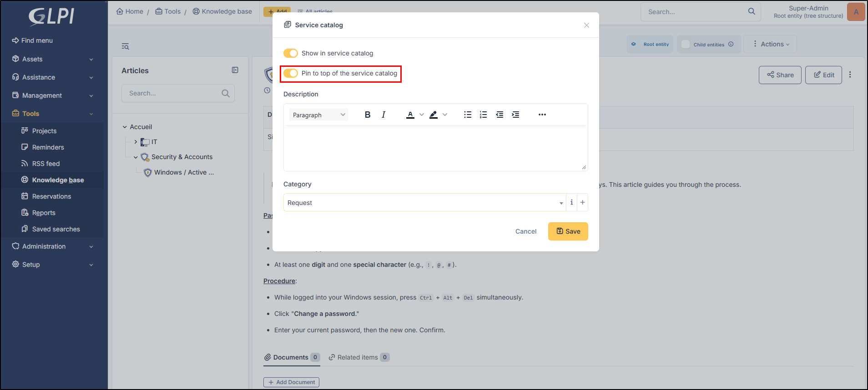
Task: Click the Share button
Action: click(780, 75)
